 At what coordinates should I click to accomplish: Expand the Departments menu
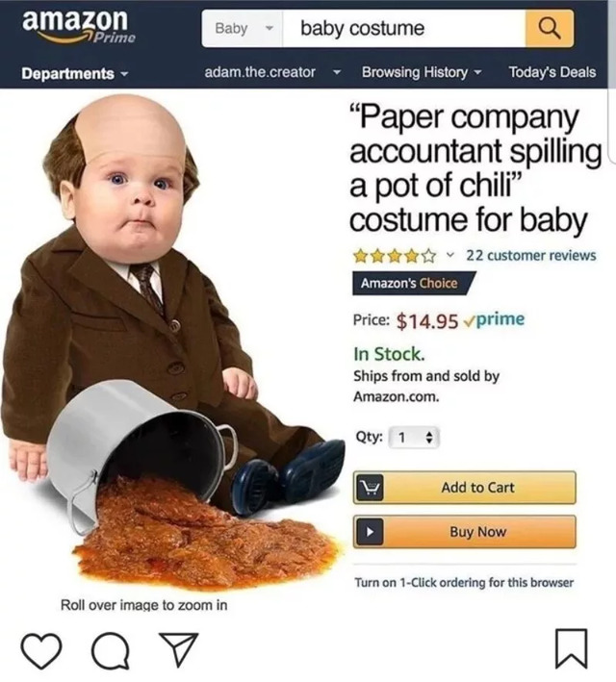75,73
